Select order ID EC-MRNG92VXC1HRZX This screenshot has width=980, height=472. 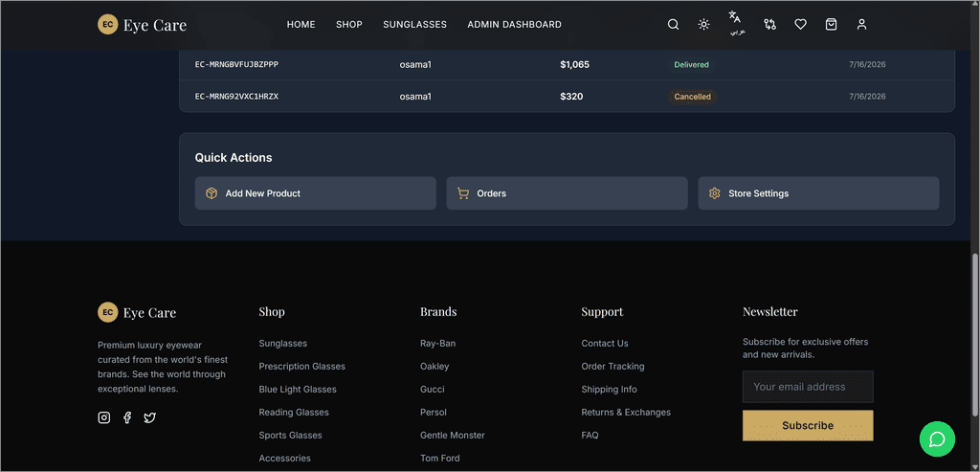tap(237, 97)
